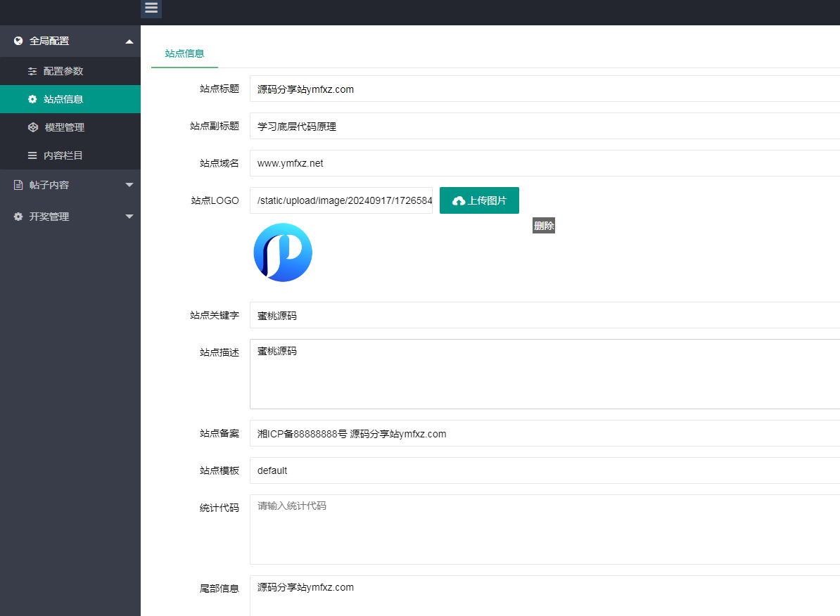This screenshot has width=840, height=616.
Task: Click the 站点信息 gear icon
Action: [x=32, y=99]
